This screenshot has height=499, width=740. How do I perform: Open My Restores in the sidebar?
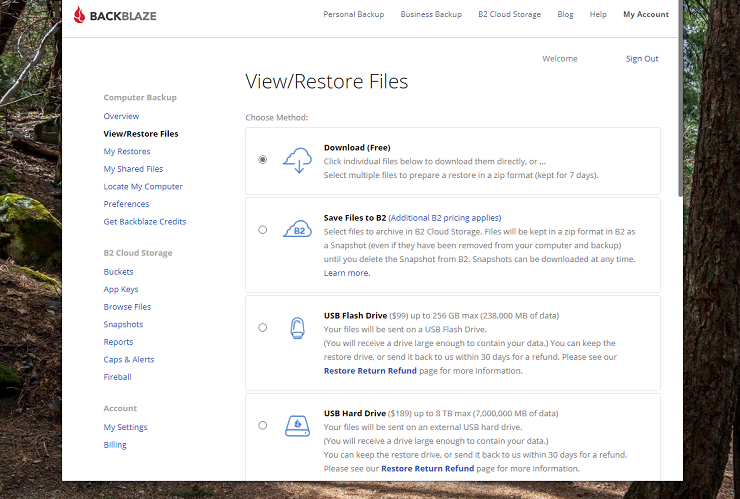(127, 151)
